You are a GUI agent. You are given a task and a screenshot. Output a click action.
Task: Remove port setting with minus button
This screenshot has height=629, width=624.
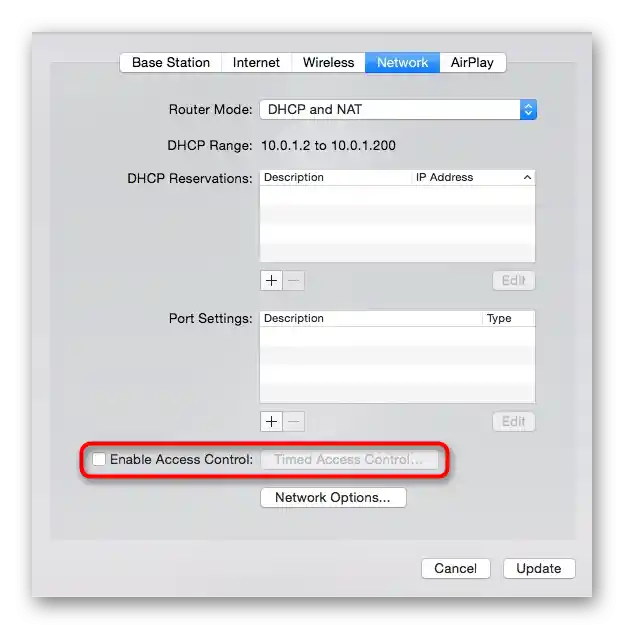[294, 422]
